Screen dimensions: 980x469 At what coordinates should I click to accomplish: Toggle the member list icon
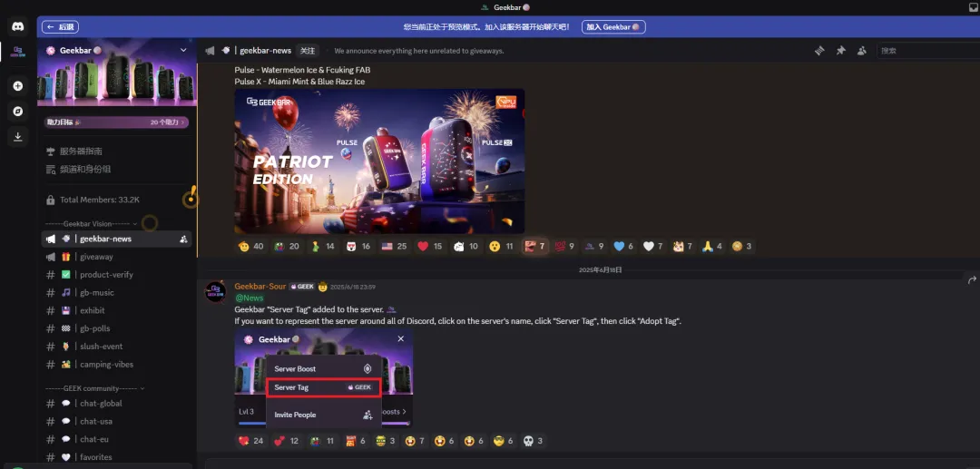coord(862,51)
